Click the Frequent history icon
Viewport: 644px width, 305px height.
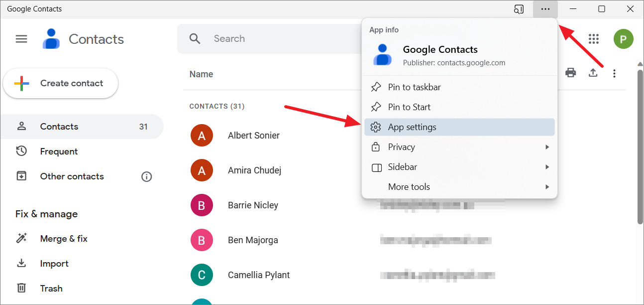tap(21, 151)
